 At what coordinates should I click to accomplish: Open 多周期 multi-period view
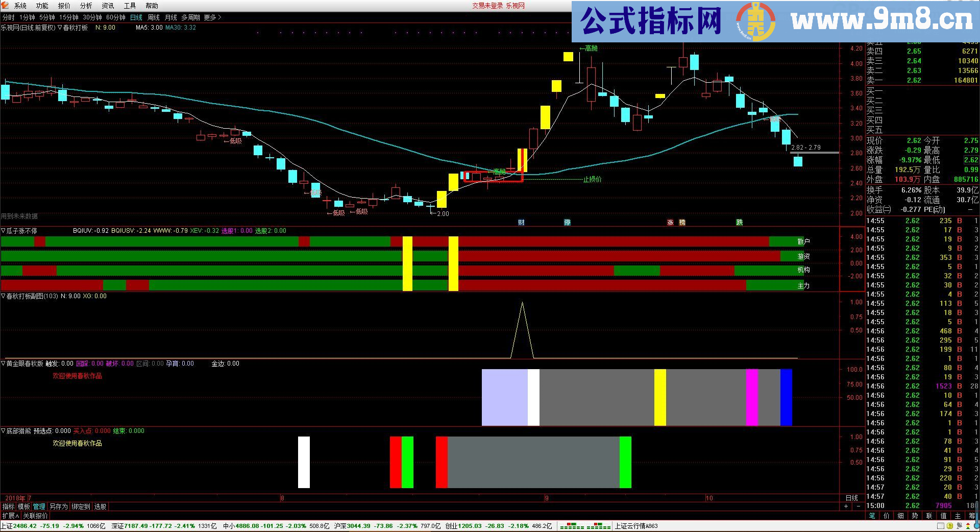click(x=191, y=17)
